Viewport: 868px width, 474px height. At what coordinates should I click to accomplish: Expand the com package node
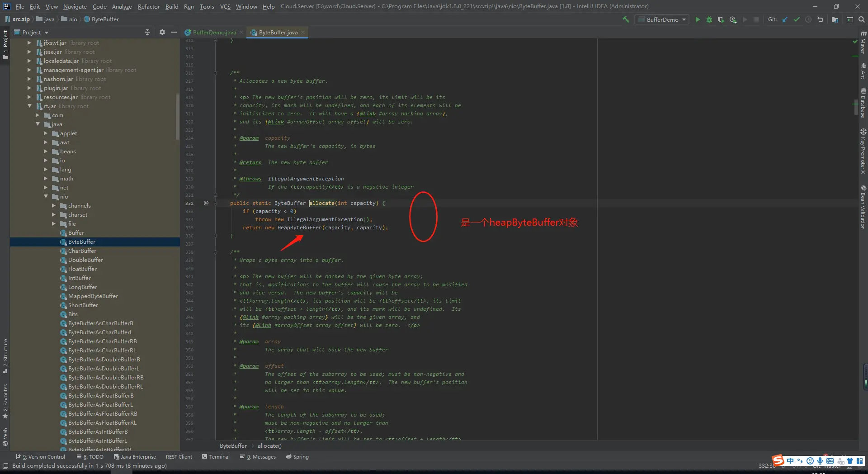(x=38, y=115)
